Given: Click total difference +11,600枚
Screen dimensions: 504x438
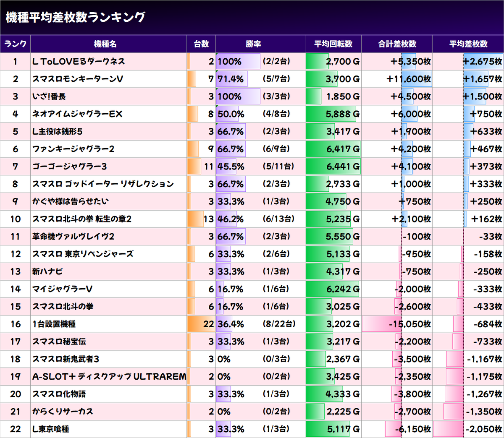Looking at the screenshot, I should click(x=409, y=79).
